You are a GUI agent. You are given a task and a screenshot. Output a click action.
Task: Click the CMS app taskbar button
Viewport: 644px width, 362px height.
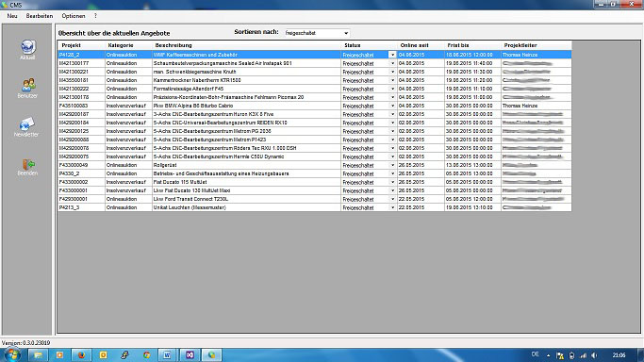click(211, 355)
